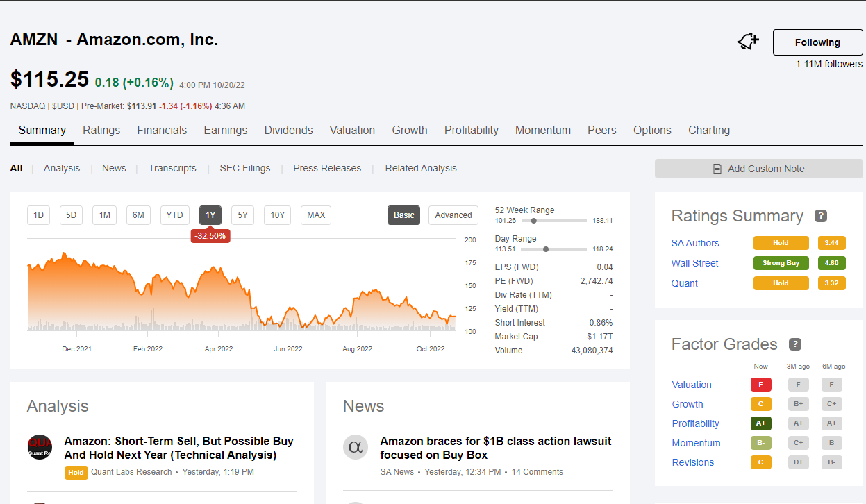The height and width of the screenshot is (504, 866).
Task: Filter feed by News
Action: point(114,168)
